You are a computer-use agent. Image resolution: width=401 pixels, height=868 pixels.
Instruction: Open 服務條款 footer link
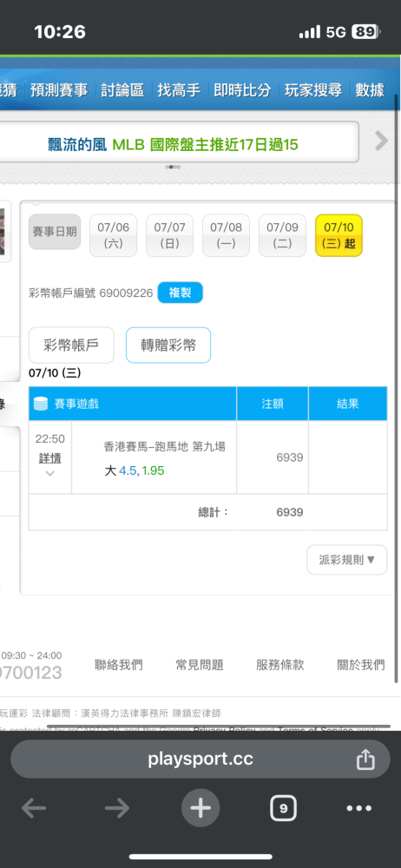coord(280,665)
